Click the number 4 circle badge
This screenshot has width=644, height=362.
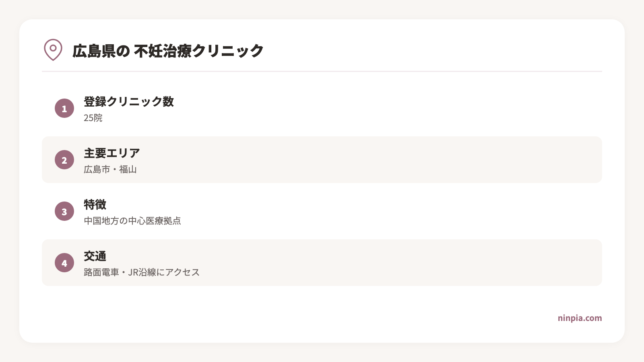(64, 263)
